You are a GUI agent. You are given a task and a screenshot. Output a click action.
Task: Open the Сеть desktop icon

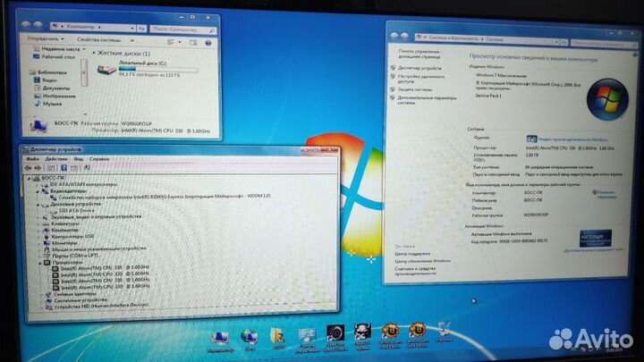pos(250,340)
